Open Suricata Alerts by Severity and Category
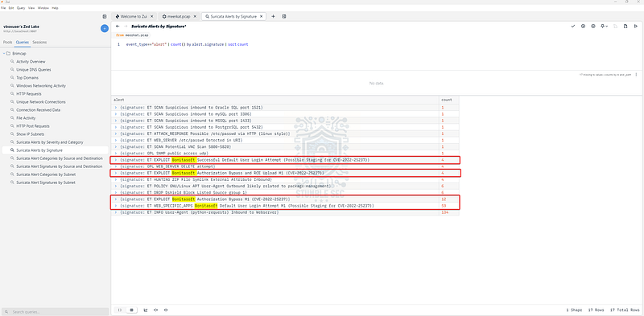 (50, 142)
